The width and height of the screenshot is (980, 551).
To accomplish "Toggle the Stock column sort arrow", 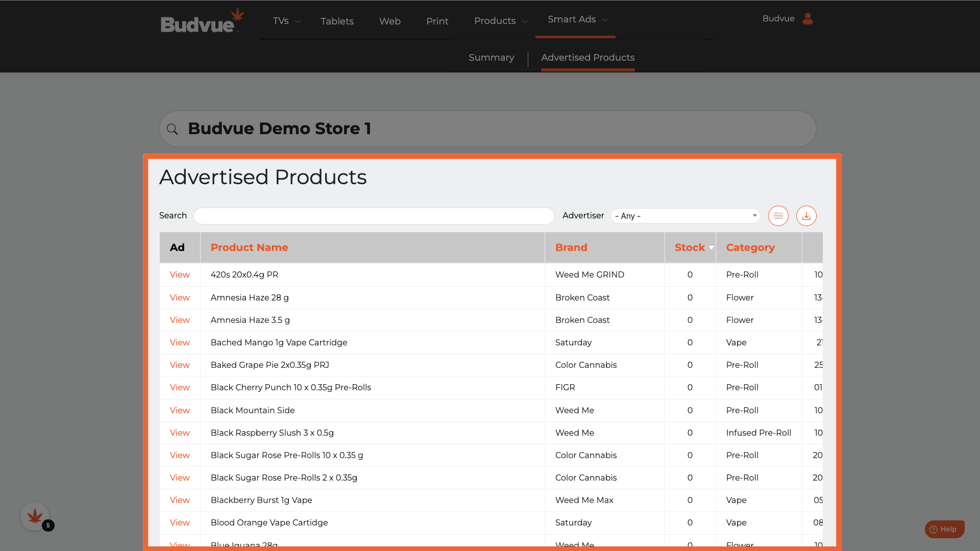I will tap(711, 247).
